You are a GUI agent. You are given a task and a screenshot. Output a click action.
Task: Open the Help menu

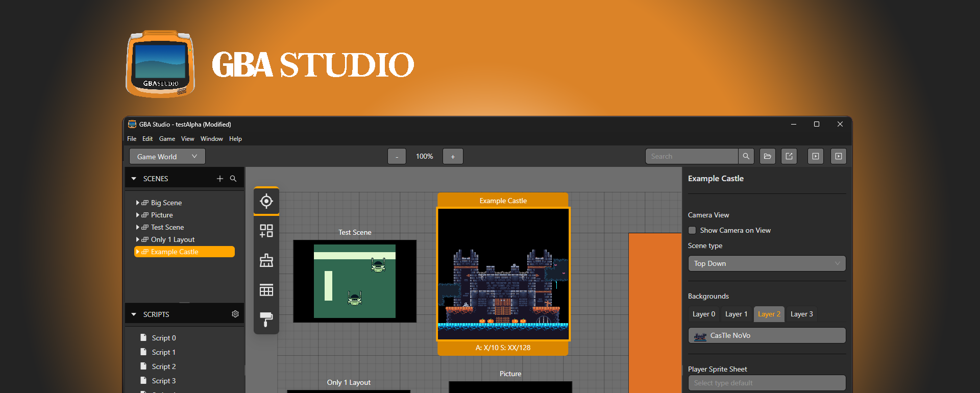[235, 139]
